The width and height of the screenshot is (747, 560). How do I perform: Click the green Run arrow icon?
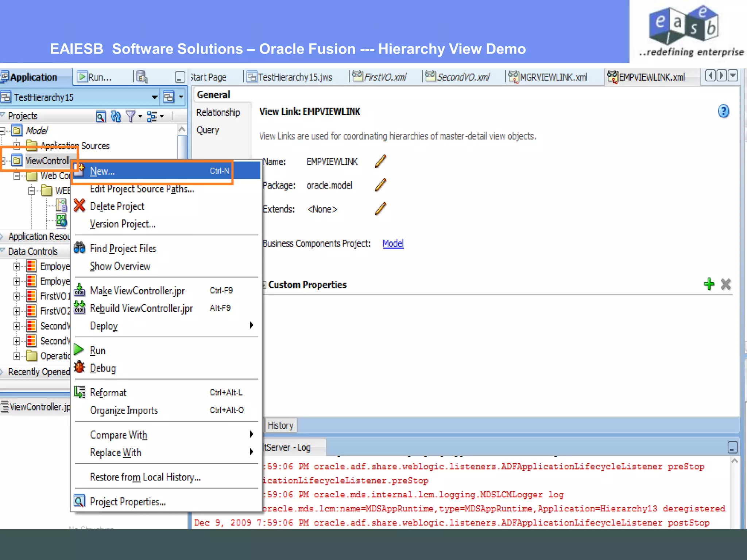[79, 349]
